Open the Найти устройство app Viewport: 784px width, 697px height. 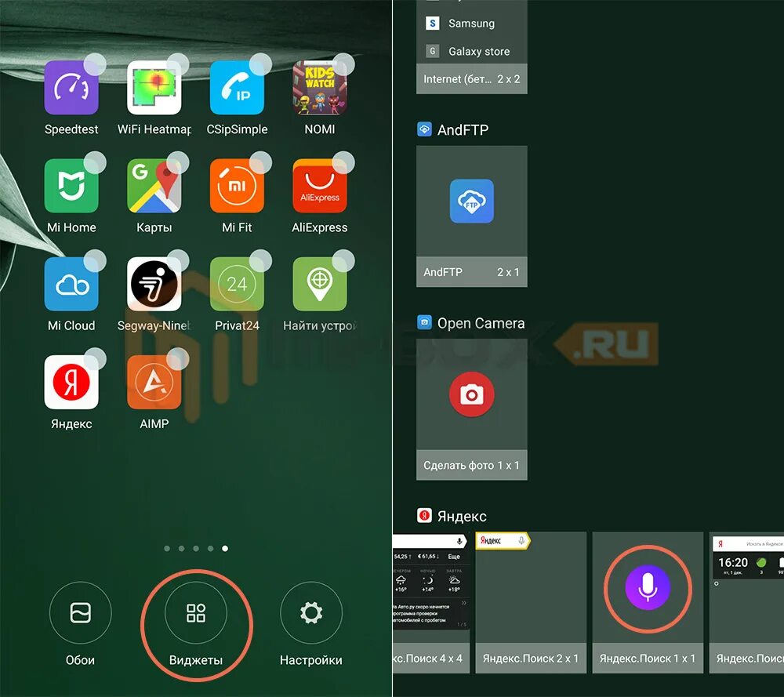(x=320, y=284)
